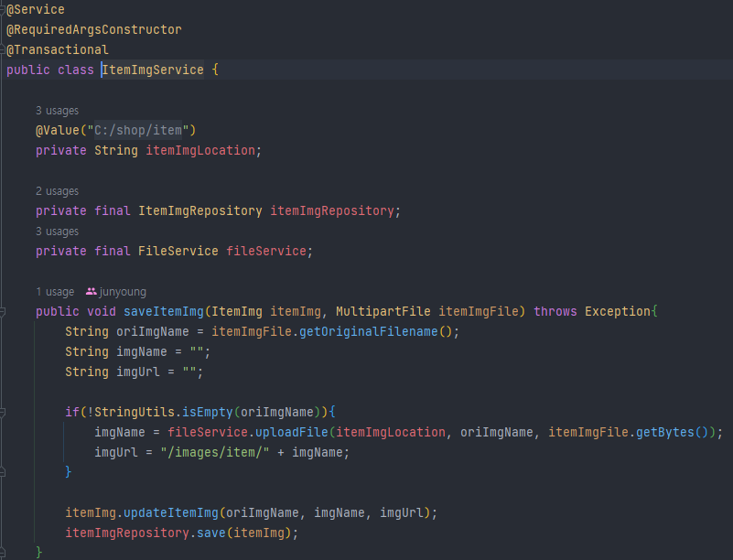
Task: Click the ItemImgService class name
Action: pyautogui.click(x=153, y=70)
